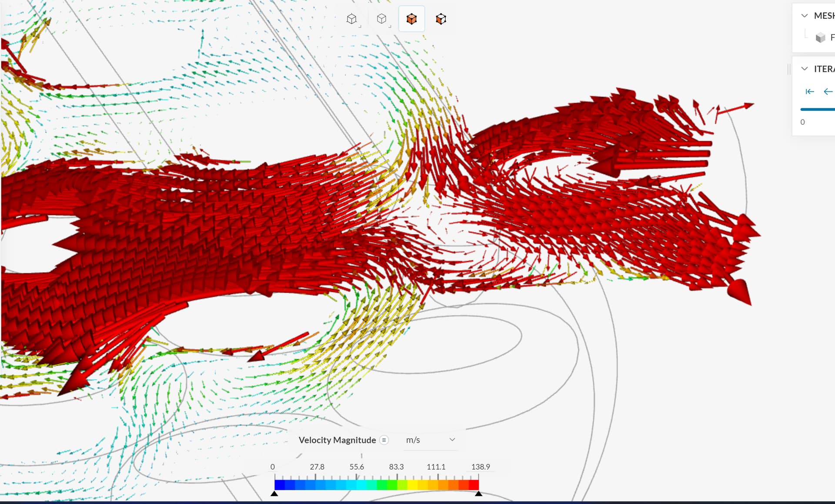Click the iteration progress slider bar
The image size is (835, 504).
coord(818,109)
